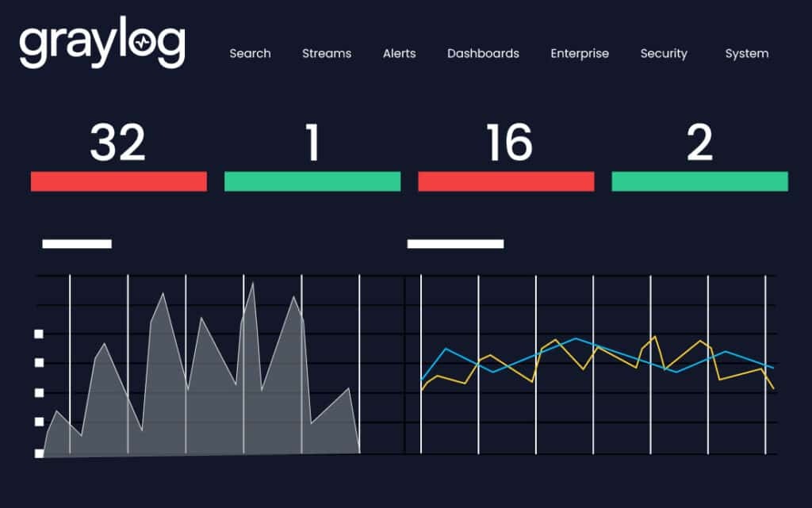Click the topmost square y-axis marker

pos(39,334)
